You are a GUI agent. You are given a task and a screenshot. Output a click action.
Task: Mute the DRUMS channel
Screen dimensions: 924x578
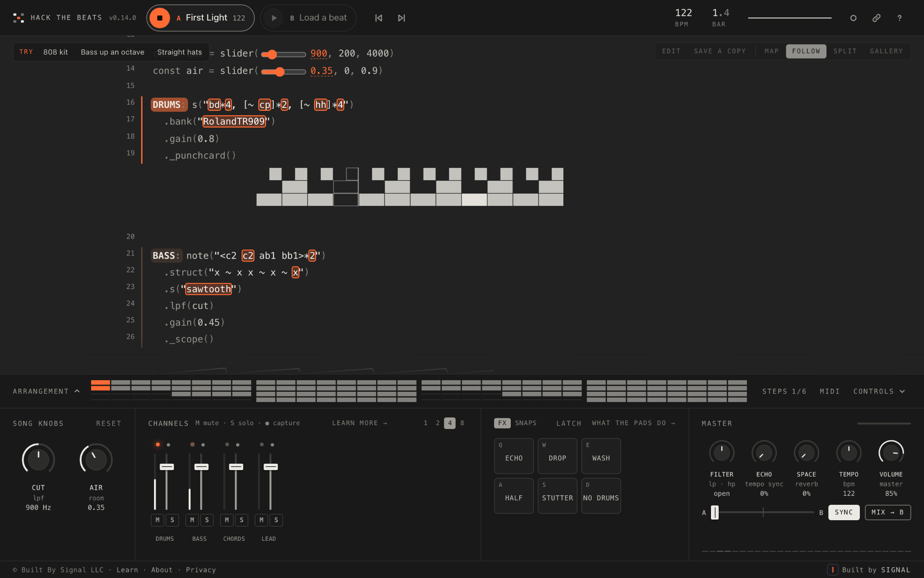157,520
